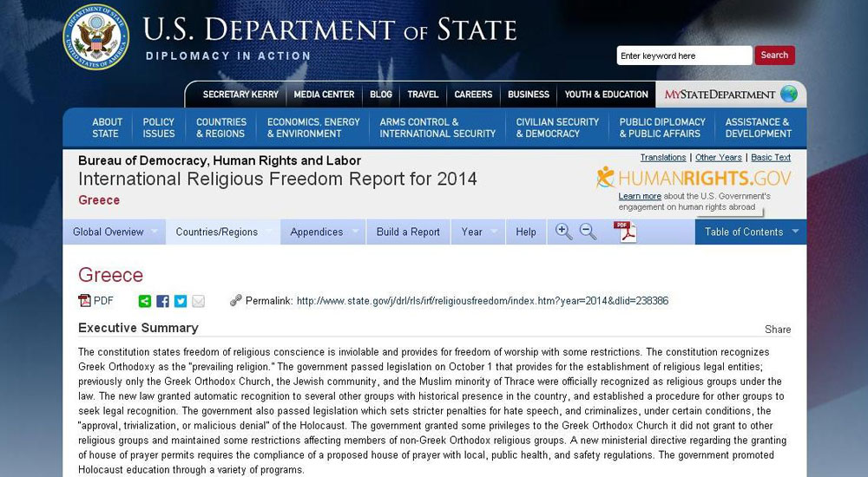Viewport: 868px width, 477px height.
Task: Click the HumanRights.gov logo
Action: click(x=694, y=178)
